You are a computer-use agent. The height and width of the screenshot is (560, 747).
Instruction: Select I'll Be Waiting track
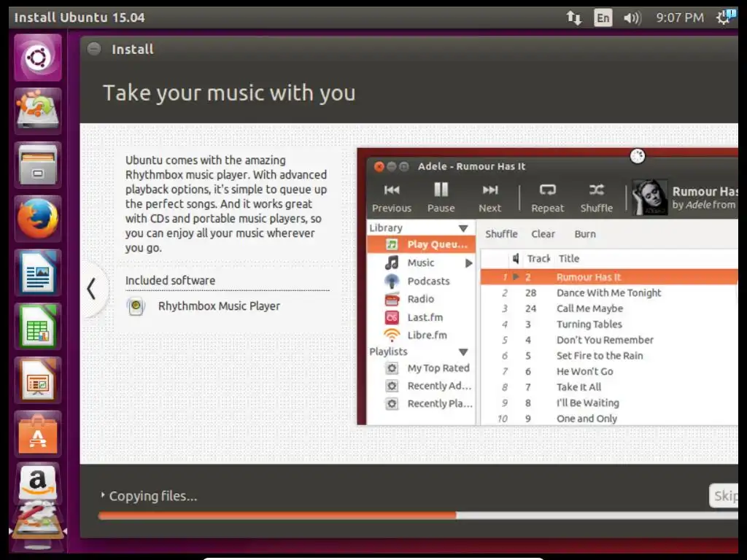[x=609, y=402]
